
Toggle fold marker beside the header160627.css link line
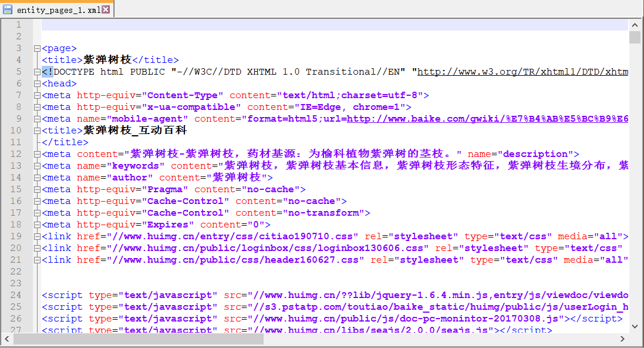tap(37, 260)
